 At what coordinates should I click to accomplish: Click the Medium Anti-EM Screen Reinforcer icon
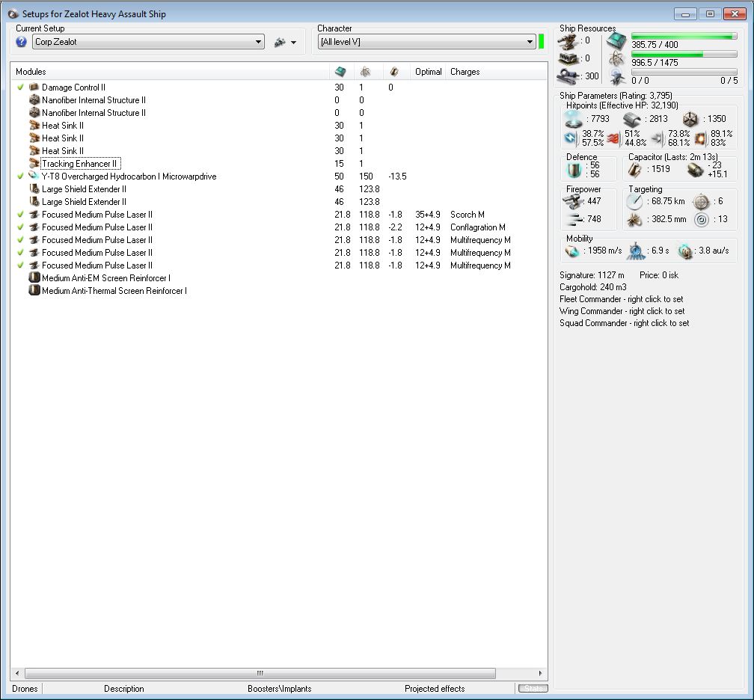34,278
